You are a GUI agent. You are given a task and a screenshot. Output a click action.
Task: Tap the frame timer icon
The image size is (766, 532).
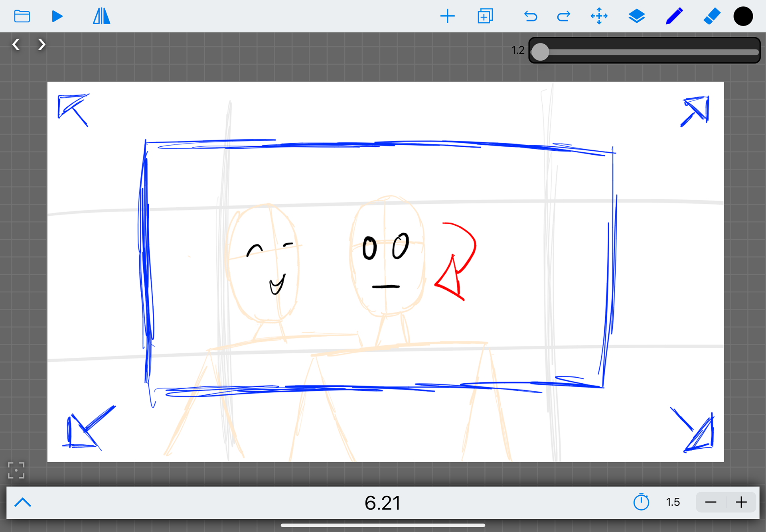tap(642, 502)
